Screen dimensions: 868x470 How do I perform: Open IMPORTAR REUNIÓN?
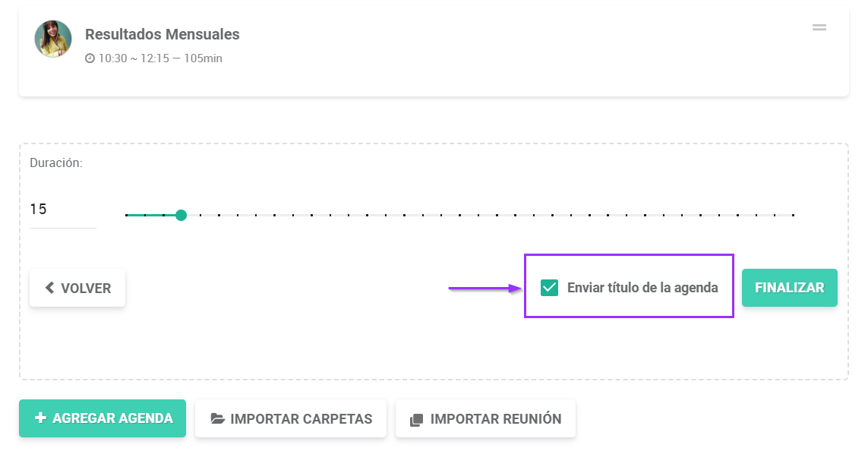coord(485,419)
